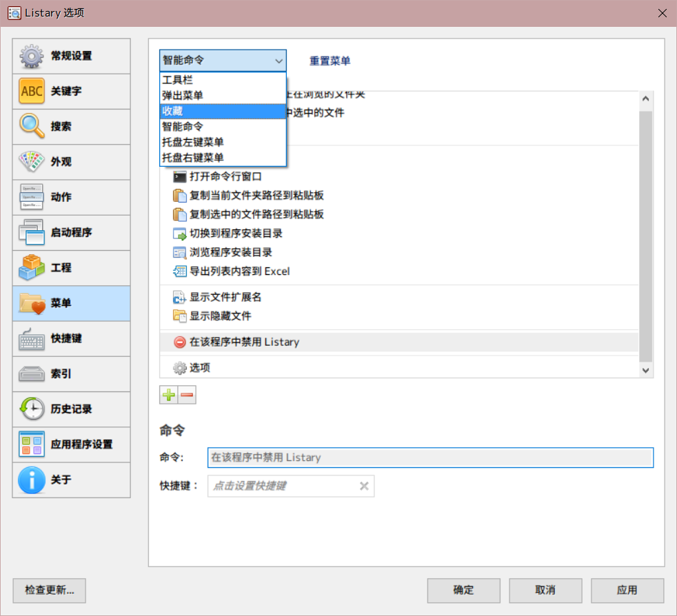
Task: Select the 应用程序设置 grid icon
Action: 32,444
